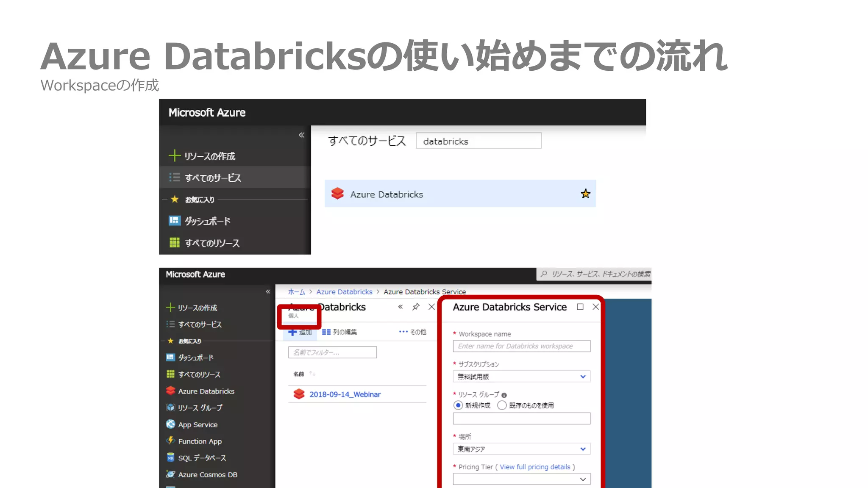
Task: Click the リソース グループ info icon
Action: pyautogui.click(x=504, y=395)
